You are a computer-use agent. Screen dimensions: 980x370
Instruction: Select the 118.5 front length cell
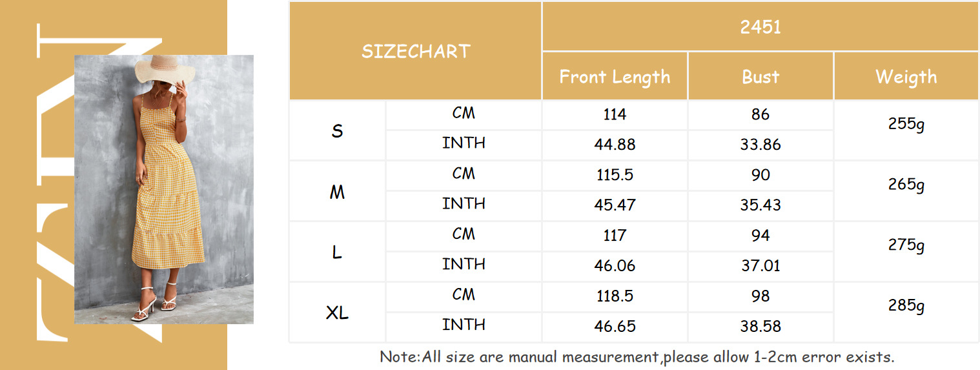(615, 296)
